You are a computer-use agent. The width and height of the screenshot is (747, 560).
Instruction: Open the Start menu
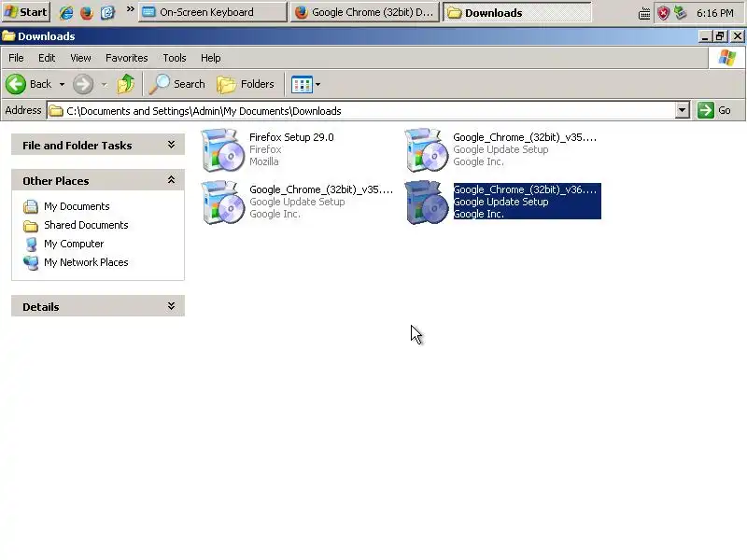(26, 12)
